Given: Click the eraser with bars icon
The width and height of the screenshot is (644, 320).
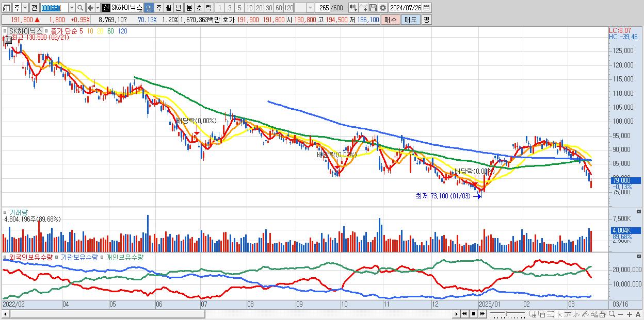Looking at the screenshot, I should click(594, 314).
